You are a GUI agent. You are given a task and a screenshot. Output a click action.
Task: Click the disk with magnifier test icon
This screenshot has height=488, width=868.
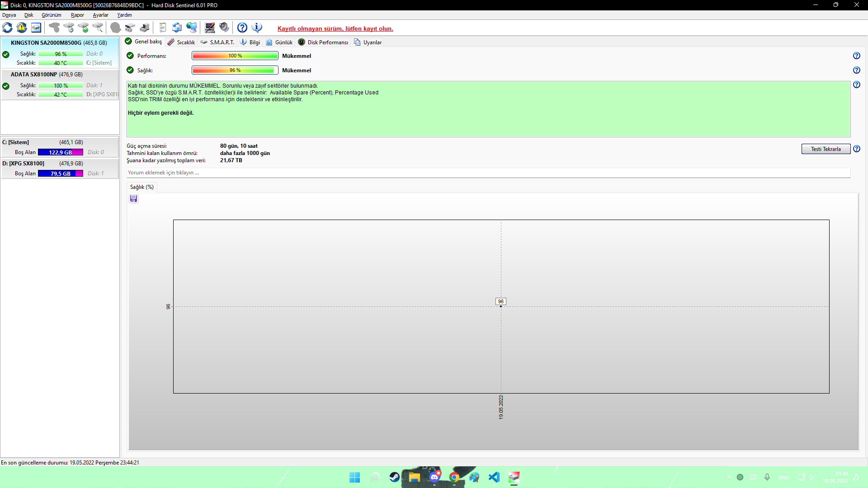(98, 28)
